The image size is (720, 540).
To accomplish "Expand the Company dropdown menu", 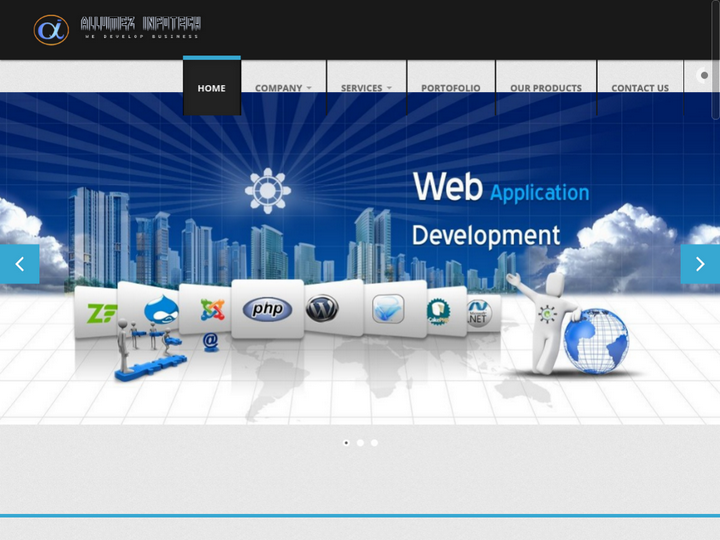I will [x=283, y=88].
